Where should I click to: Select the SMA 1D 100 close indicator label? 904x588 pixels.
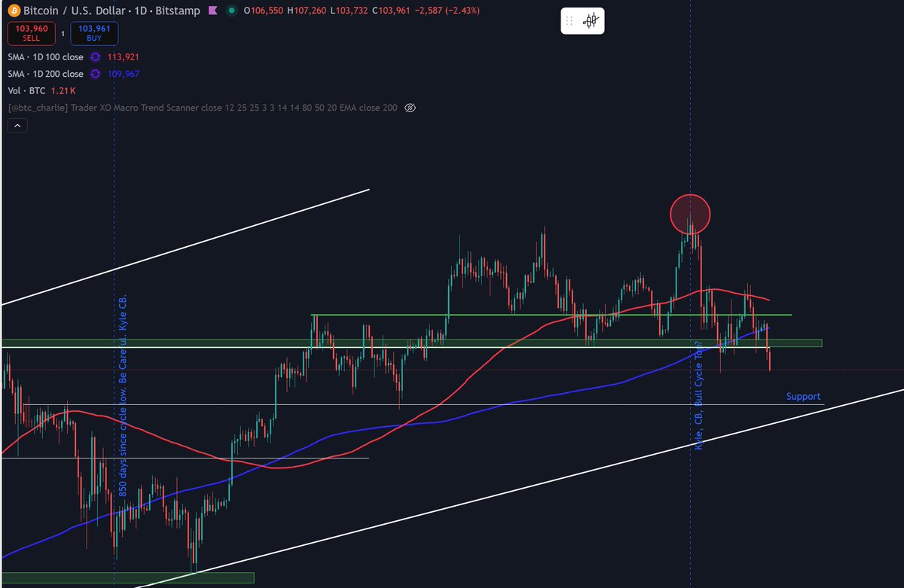[46, 56]
